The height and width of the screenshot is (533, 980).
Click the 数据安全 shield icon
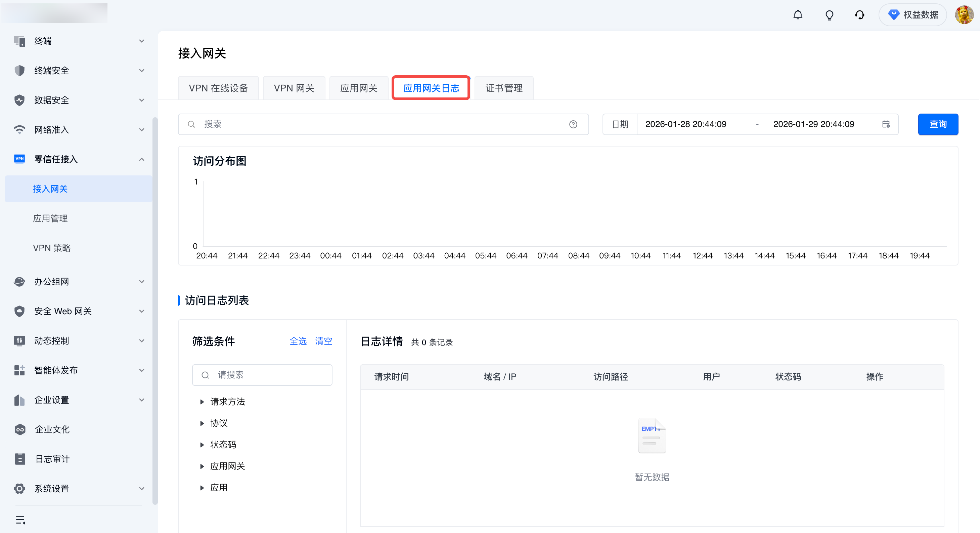click(19, 100)
